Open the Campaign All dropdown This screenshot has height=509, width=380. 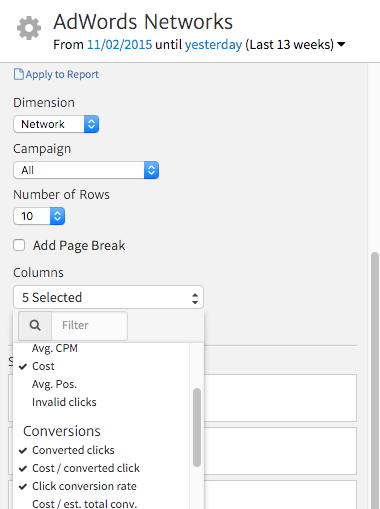coord(86,170)
